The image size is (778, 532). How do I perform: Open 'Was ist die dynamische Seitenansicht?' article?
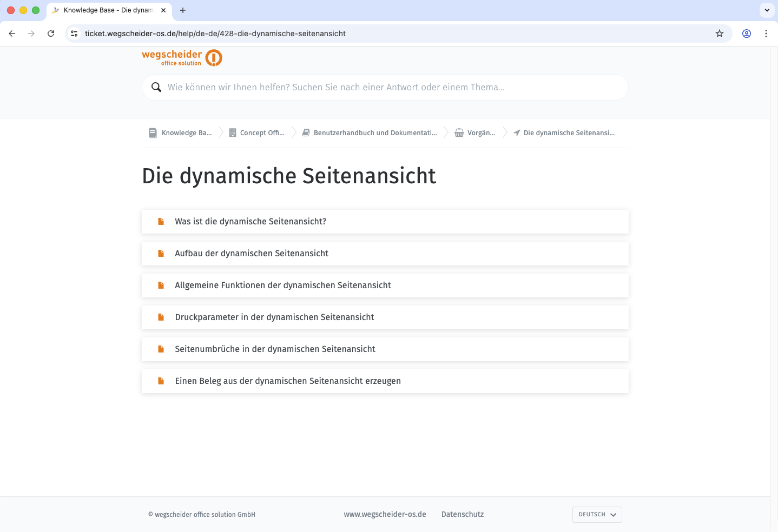point(250,222)
